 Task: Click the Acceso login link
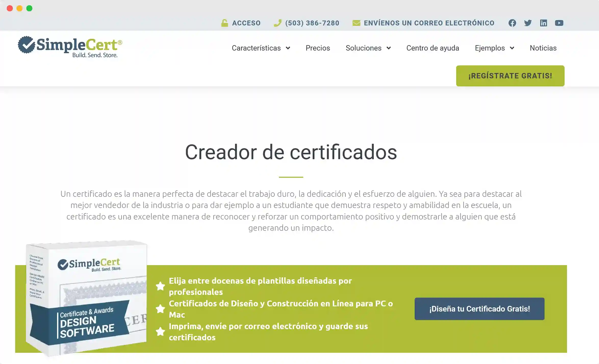(246, 23)
